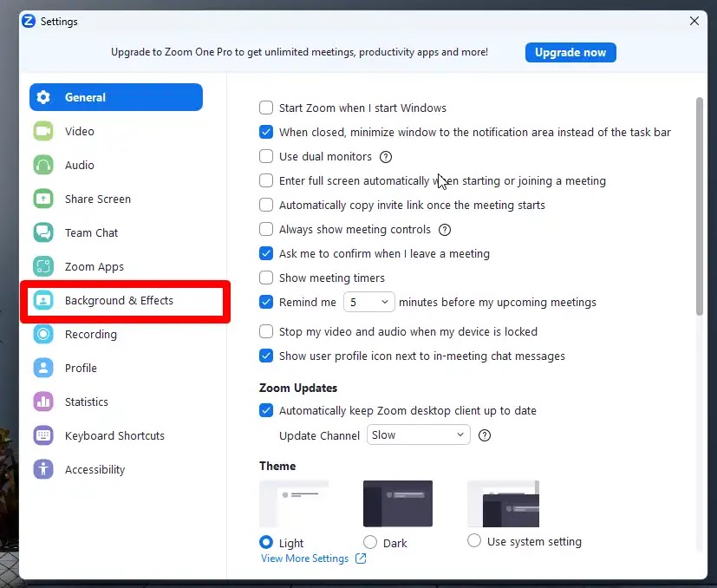Click the Zoom logo in title bar

(29, 21)
